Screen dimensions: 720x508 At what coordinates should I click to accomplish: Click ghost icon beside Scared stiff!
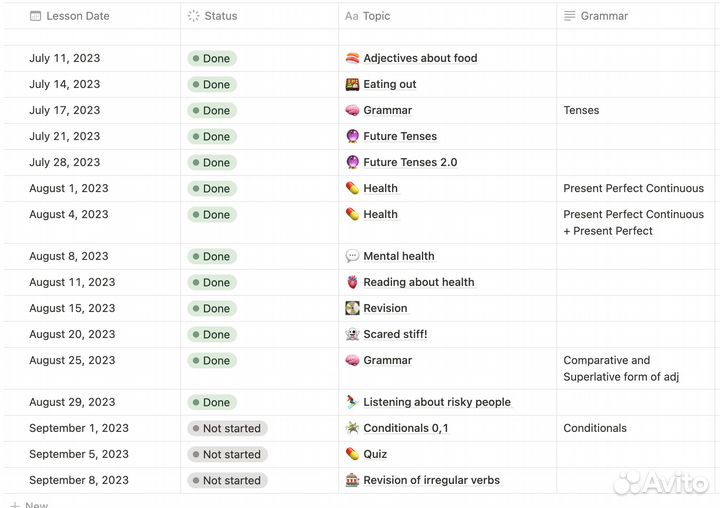click(x=352, y=334)
